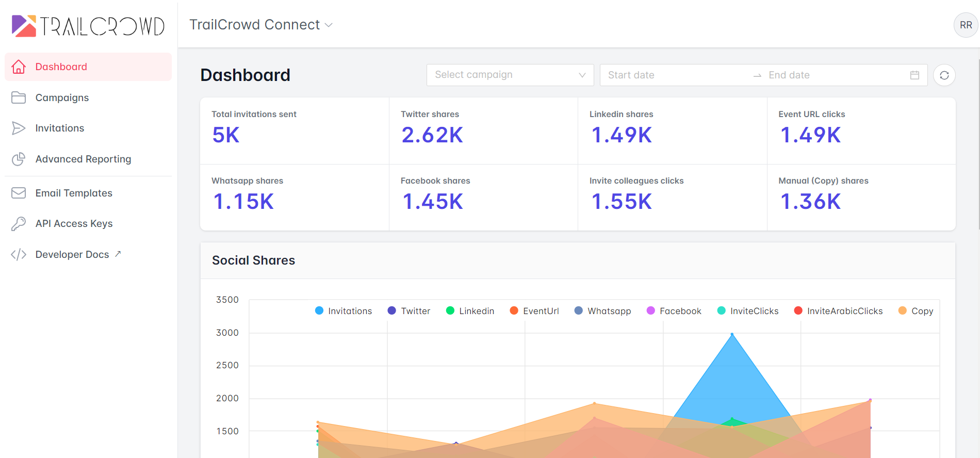Toggle the InviteClicks legend series

tap(748, 311)
